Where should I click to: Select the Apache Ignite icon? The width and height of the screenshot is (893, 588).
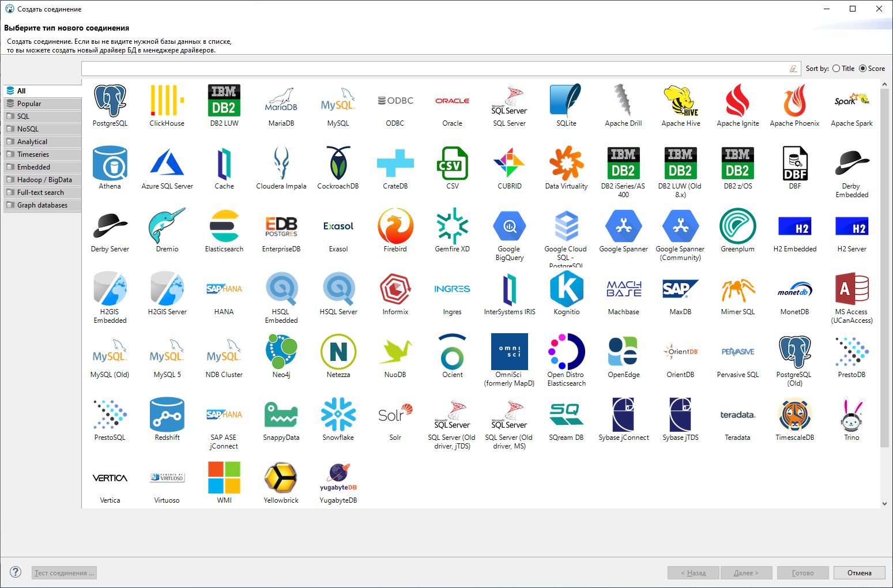tap(738, 101)
